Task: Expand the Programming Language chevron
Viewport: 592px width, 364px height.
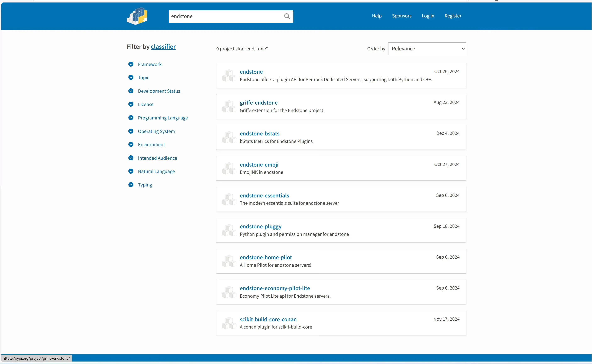Action: pos(131,118)
